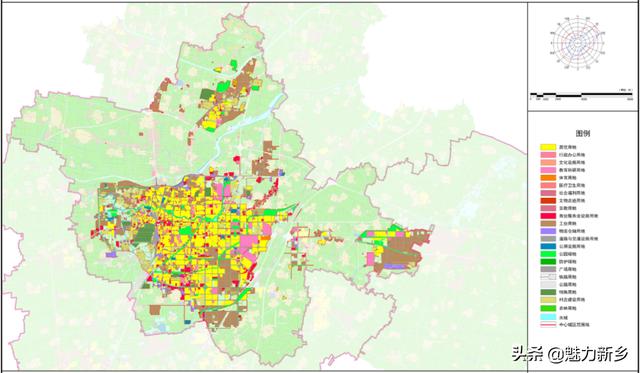Click the 行政办公用地 legend swatch
Screen dimensions: 640x373
point(548,155)
